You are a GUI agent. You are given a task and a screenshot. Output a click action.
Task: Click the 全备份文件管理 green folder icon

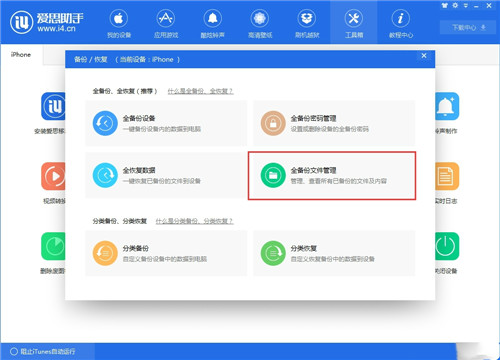coord(273,175)
